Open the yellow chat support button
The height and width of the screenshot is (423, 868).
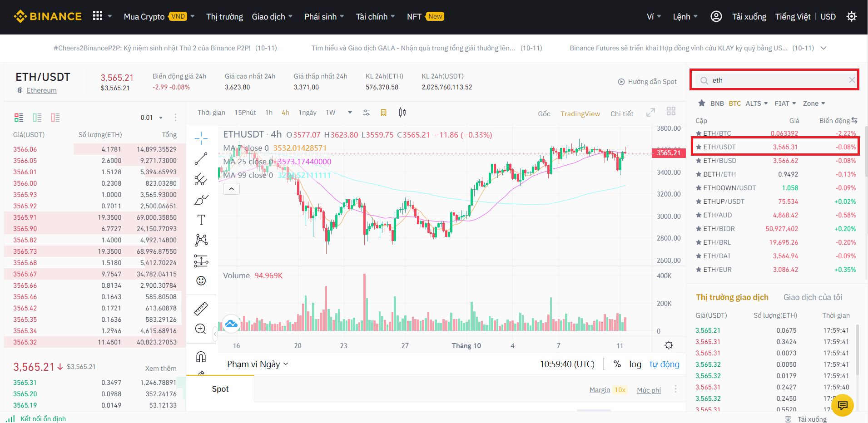pos(843,405)
